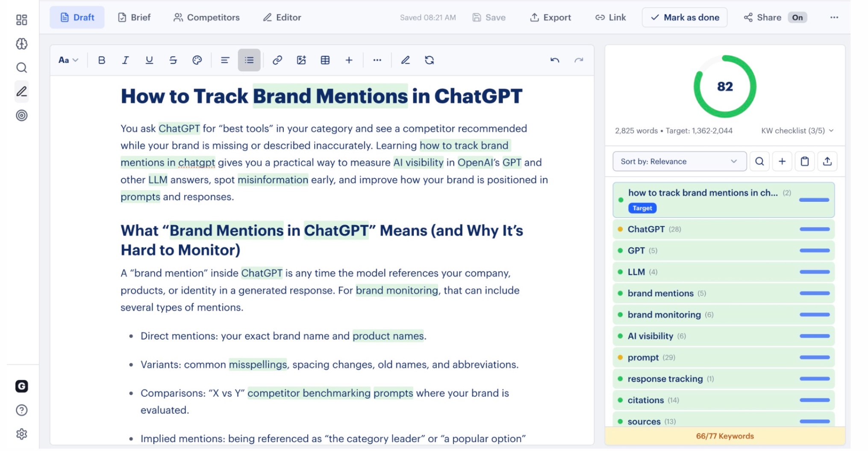Viewport: 868px width, 451px height.
Task: Click the 66/77 Keywords bar
Action: (x=725, y=436)
